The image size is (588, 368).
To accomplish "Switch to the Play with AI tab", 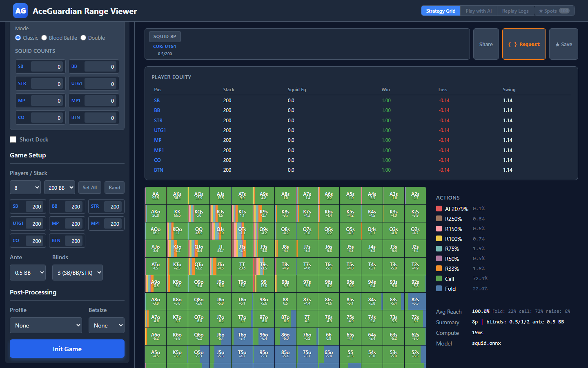I will [478, 11].
